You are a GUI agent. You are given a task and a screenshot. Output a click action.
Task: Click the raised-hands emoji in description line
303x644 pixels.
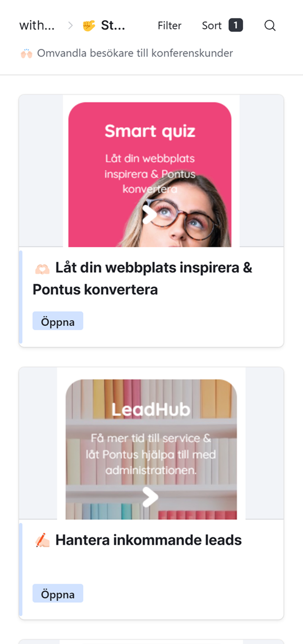(x=26, y=54)
